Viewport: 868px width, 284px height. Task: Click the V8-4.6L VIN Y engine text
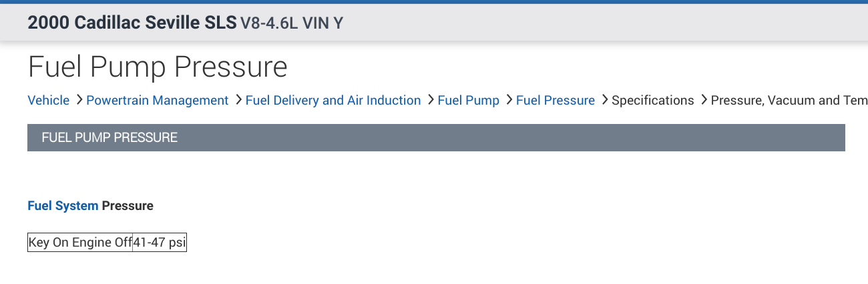292,23
